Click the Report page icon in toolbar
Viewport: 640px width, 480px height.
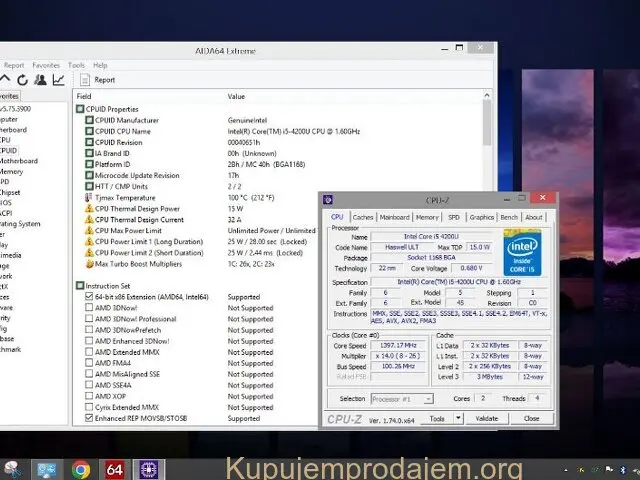point(83,80)
